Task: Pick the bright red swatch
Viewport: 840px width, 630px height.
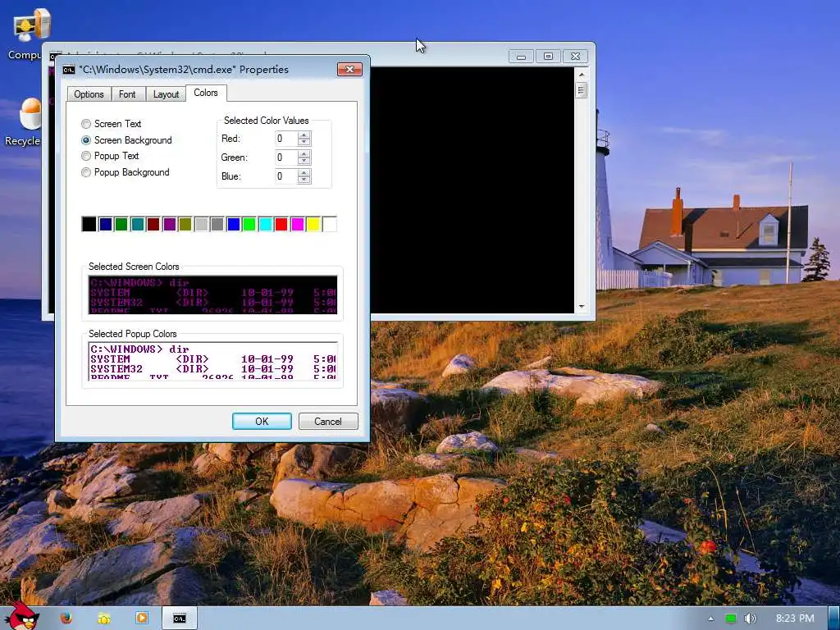Action: tap(281, 224)
